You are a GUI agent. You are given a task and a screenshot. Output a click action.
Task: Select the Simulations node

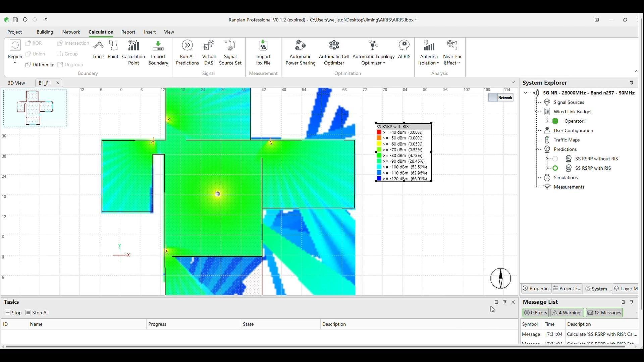[x=566, y=178]
